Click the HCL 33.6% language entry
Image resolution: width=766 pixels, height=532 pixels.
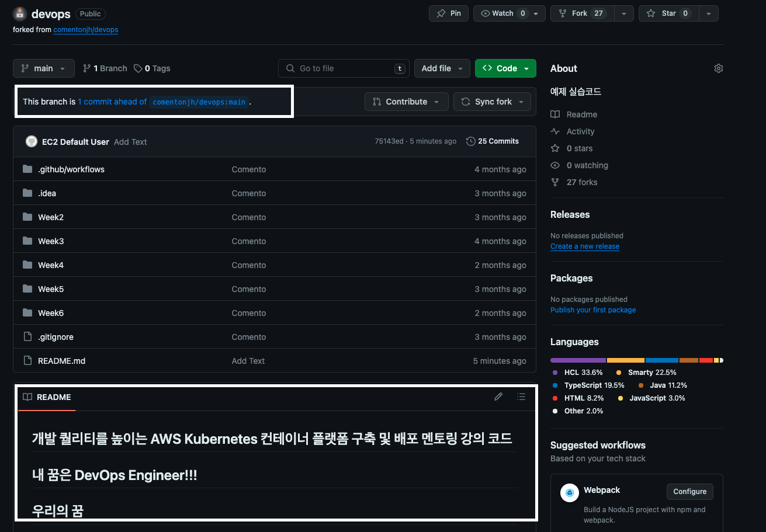coord(578,373)
